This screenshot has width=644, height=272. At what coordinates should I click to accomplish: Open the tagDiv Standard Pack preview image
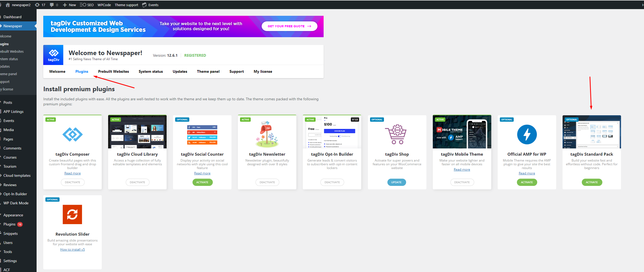click(592, 132)
